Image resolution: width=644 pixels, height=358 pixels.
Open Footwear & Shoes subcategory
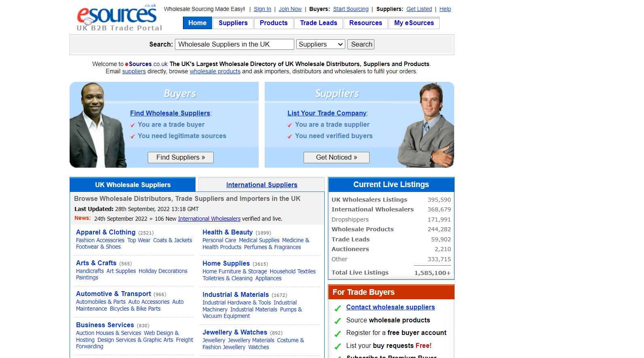(98, 247)
